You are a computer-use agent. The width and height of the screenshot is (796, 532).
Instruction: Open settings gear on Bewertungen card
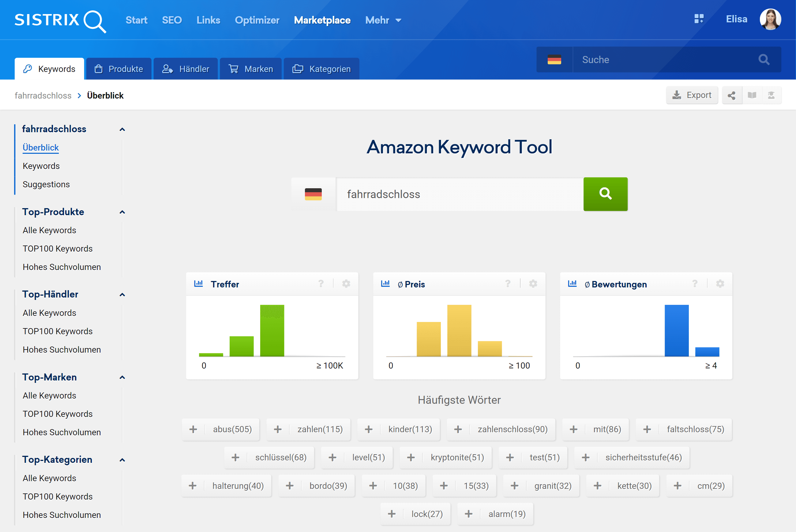click(x=720, y=284)
